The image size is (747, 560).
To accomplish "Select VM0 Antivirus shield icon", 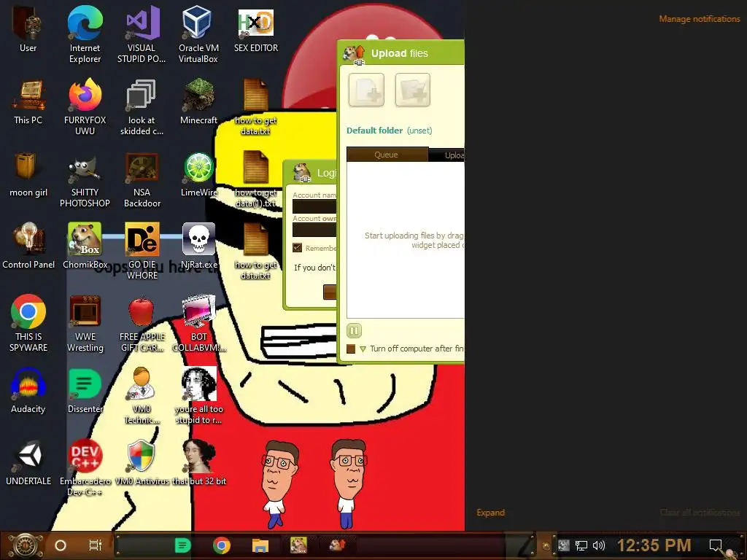I will (x=142, y=463).
